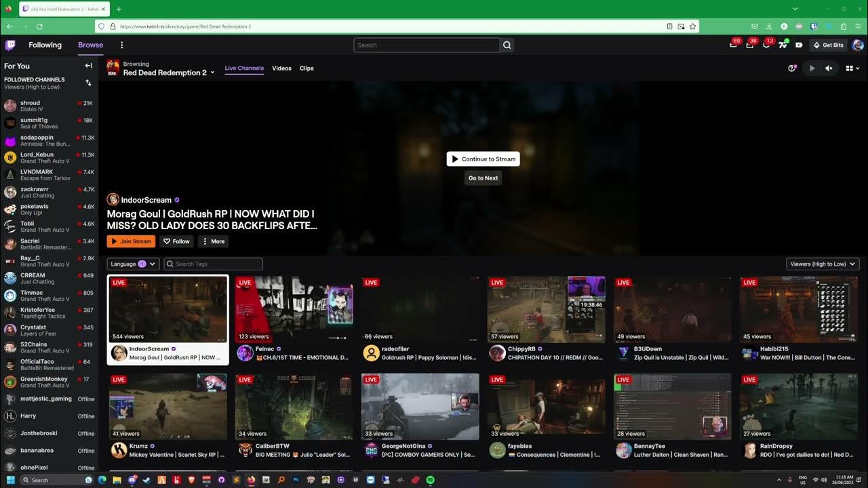This screenshot has height=488, width=868.
Task: Click the search magnifier button
Action: (x=507, y=45)
